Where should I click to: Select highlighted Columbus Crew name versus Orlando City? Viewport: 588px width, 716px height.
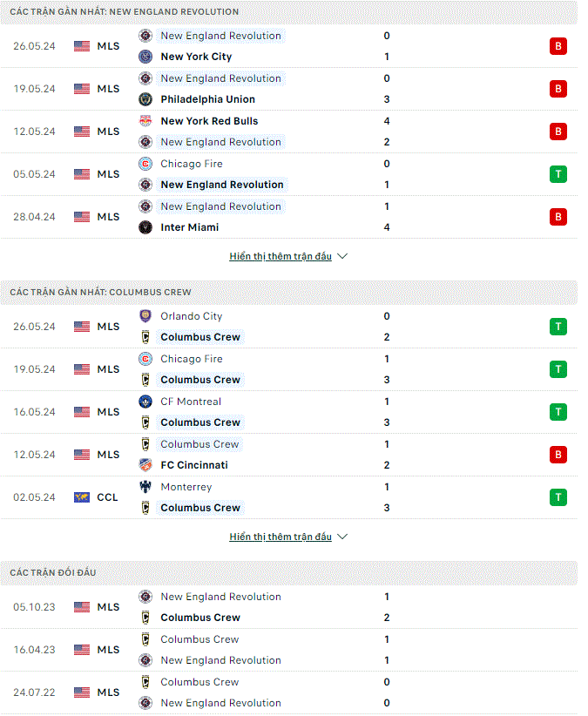(200, 337)
